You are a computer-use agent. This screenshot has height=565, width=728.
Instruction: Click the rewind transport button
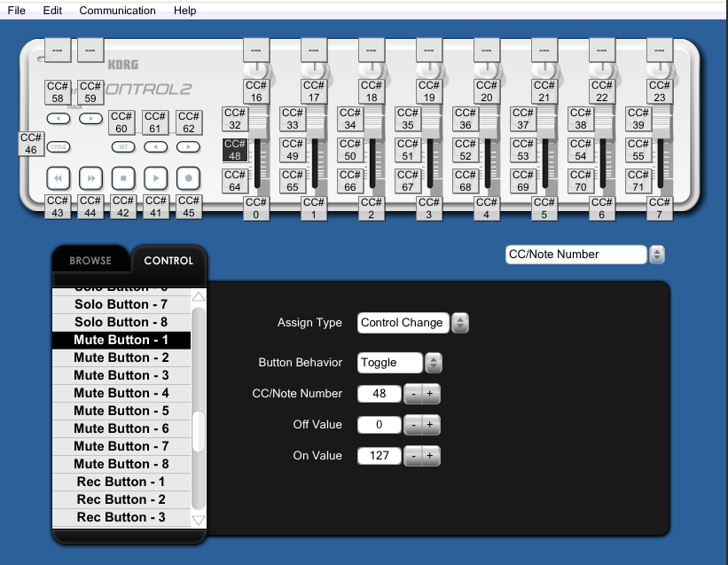[x=58, y=177]
